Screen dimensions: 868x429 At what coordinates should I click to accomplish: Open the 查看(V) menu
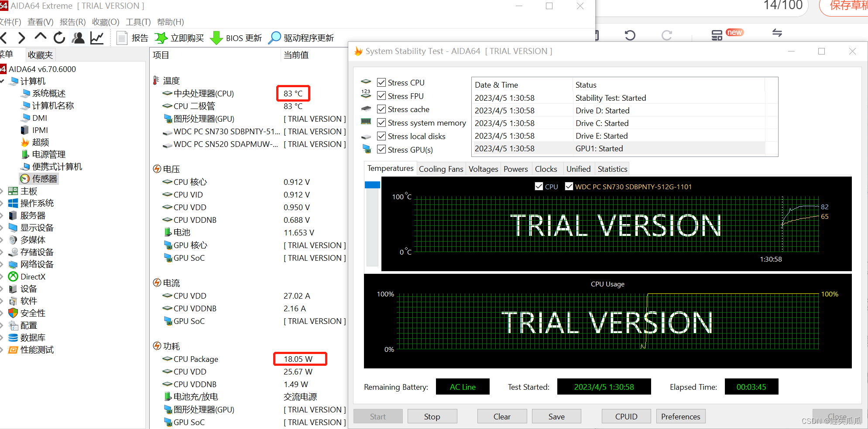(40, 22)
